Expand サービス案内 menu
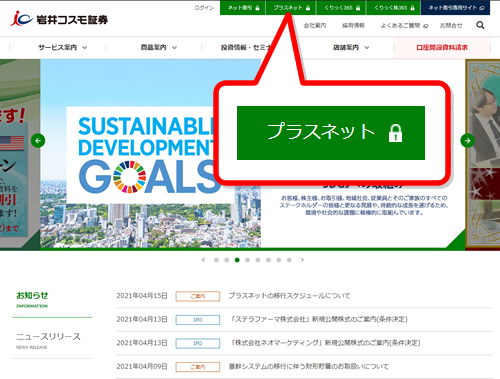The height and width of the screenshot is (379, 500). coord(62,48)
